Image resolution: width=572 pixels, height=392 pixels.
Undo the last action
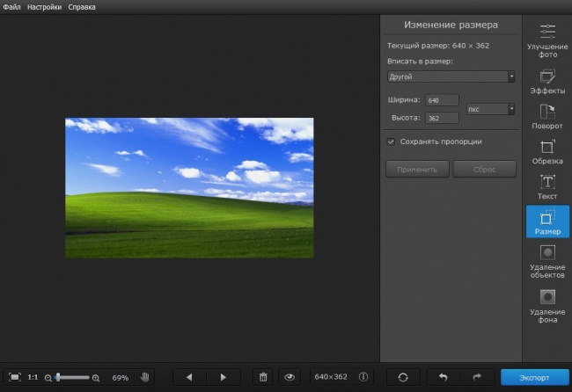[x=444, y=377]
